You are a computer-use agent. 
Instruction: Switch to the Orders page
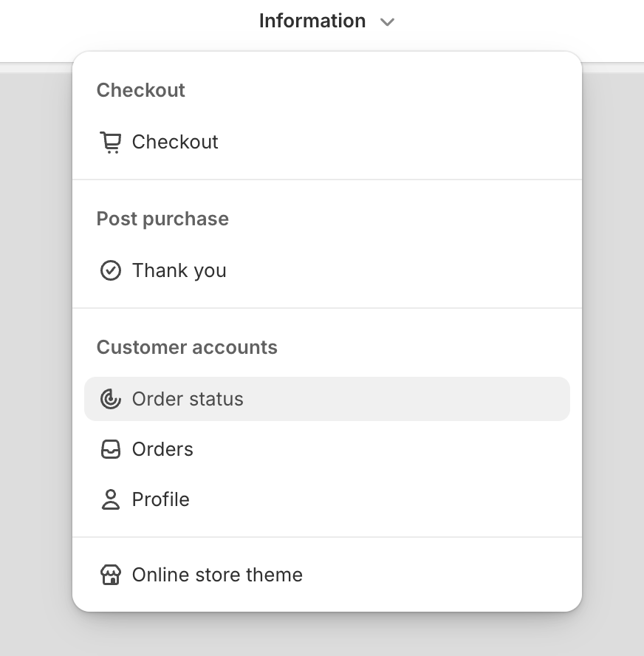[162, 449]
